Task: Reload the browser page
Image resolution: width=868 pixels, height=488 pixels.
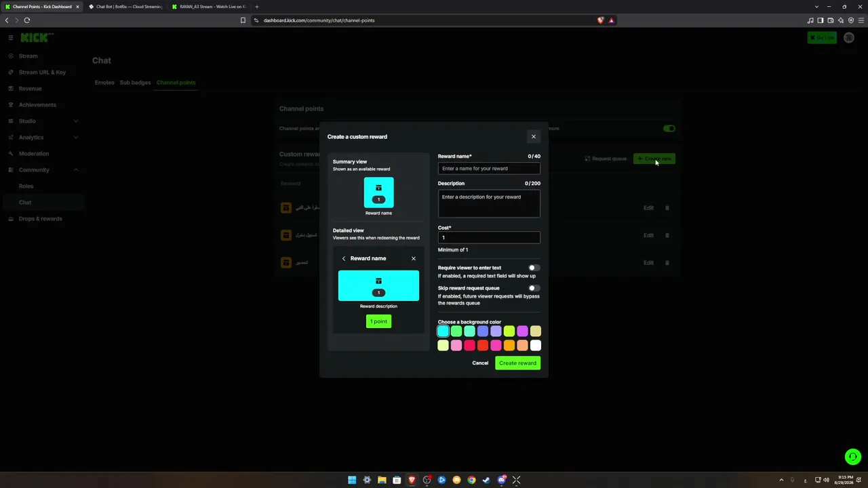Action: pyautogui.click(x=27, y=20)
